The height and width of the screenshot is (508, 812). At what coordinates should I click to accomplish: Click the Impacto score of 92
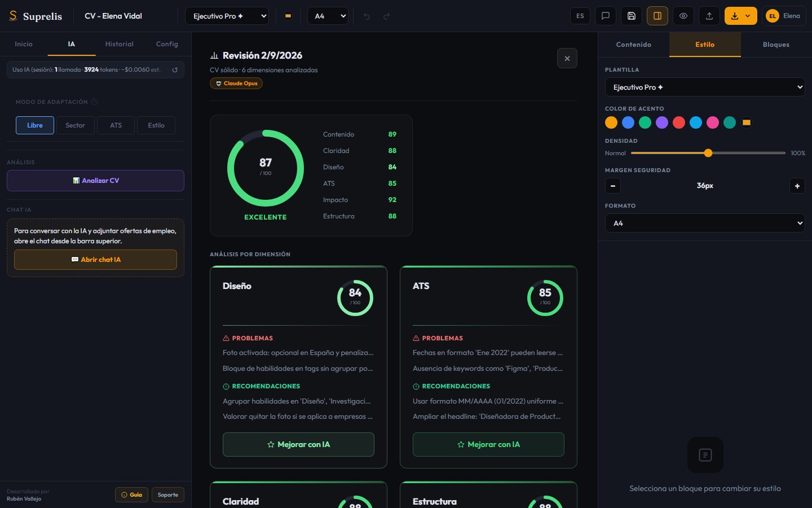(x=392, y=200)
